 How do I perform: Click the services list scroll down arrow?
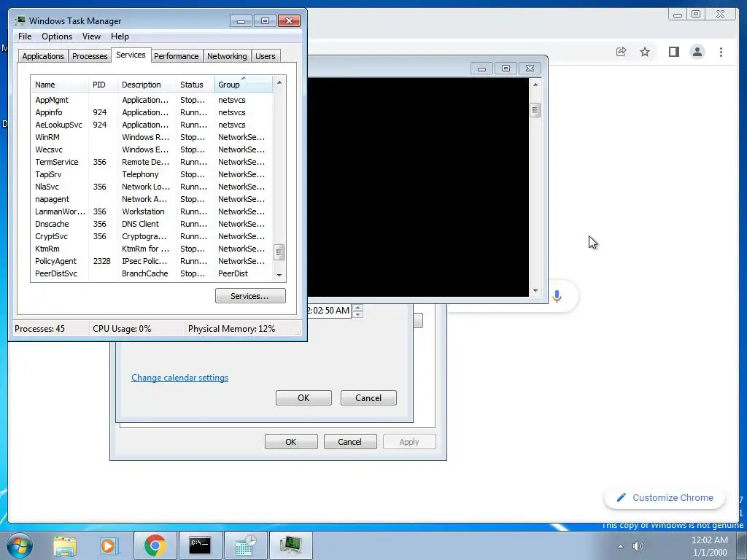(279, 275)
